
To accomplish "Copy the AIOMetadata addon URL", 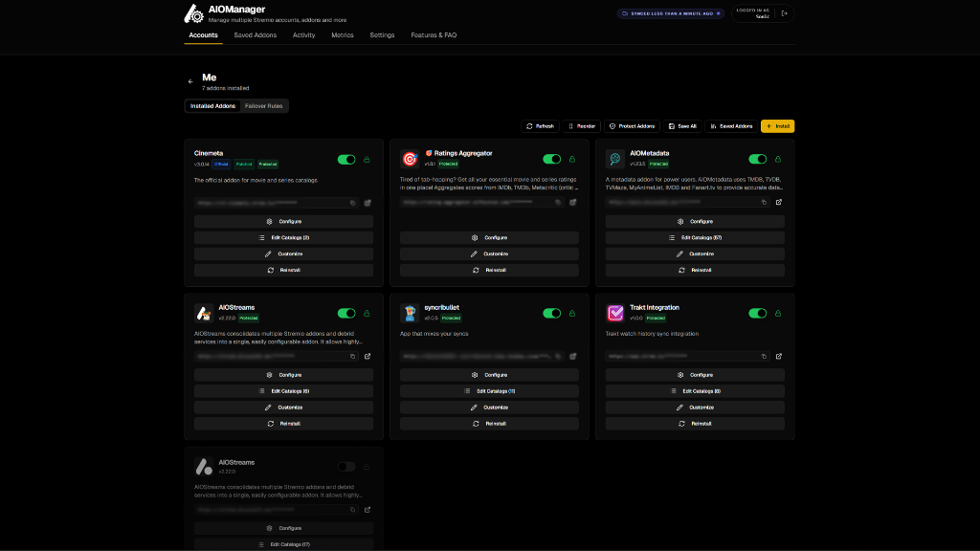I will point(764,203).
